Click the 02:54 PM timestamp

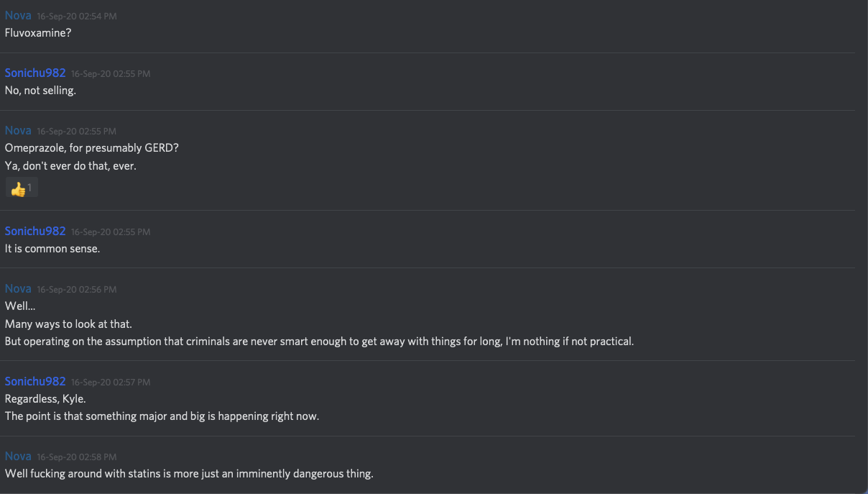click(77, 17)
